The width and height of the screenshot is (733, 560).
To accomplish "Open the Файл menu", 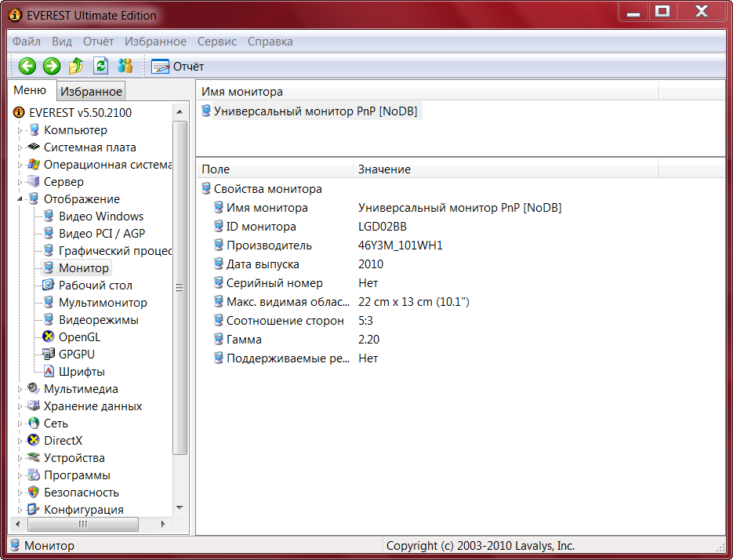I will [x=27, y=42].
